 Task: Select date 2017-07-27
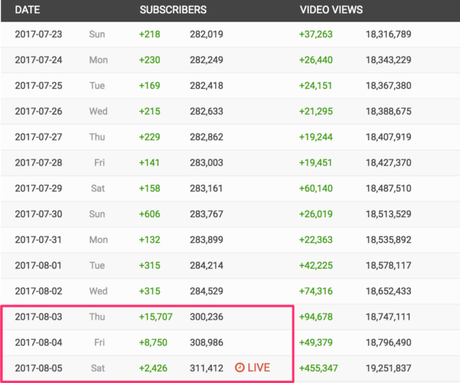pos(38,137)
